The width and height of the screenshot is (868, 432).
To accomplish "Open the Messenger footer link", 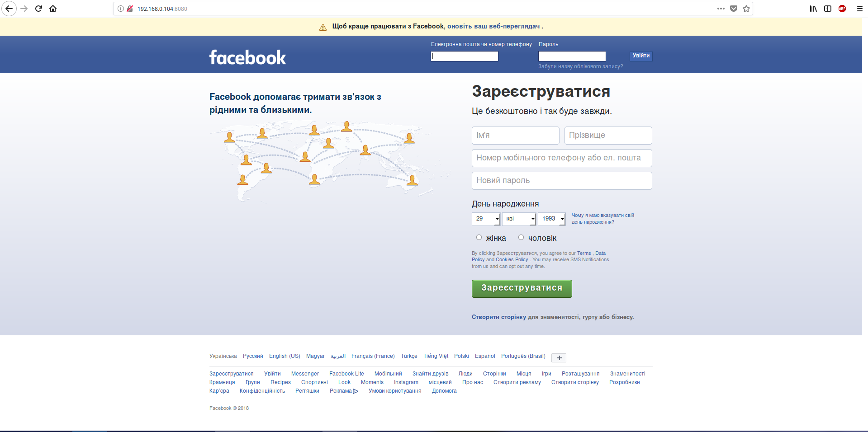I will (305, 374).
